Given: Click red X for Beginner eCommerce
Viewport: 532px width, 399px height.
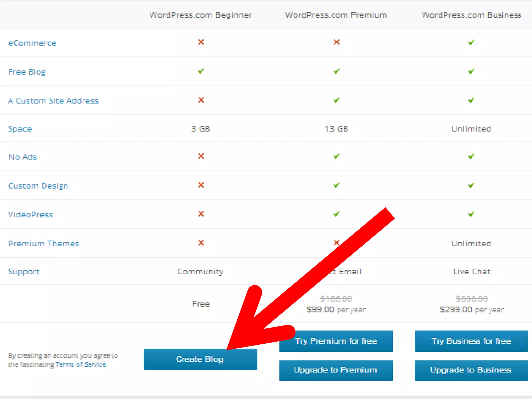Looking at the screenshot, I should pyautogui.click(x=201, y=42).
